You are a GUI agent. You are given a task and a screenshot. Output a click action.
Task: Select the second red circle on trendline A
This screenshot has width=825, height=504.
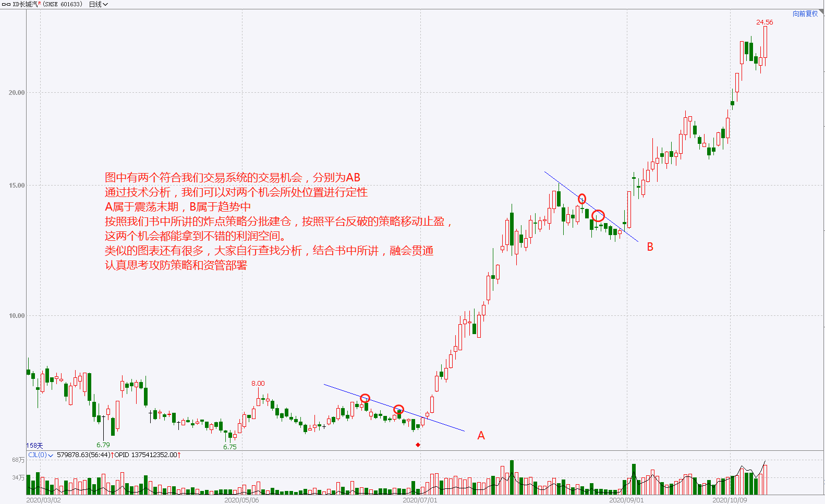[398, 409]
